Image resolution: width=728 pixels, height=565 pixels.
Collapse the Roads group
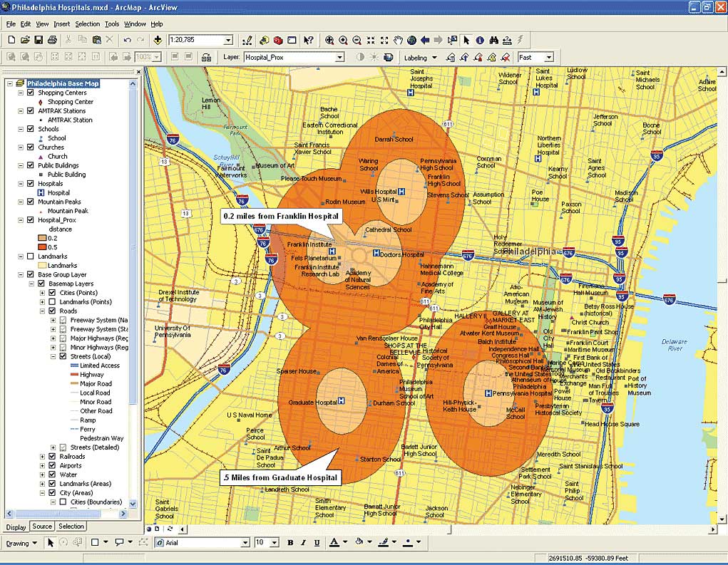point(42,311)
